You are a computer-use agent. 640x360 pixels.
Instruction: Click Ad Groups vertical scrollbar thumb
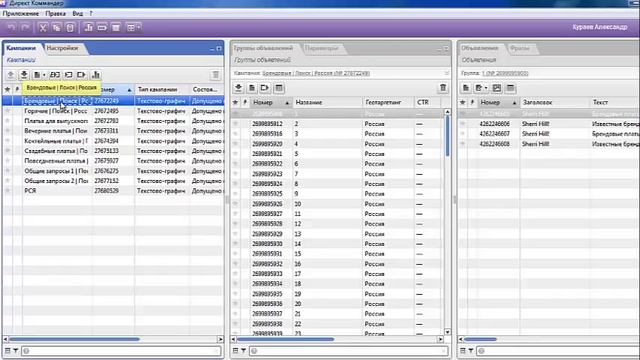pyautogui.click(x=447, y=136)
